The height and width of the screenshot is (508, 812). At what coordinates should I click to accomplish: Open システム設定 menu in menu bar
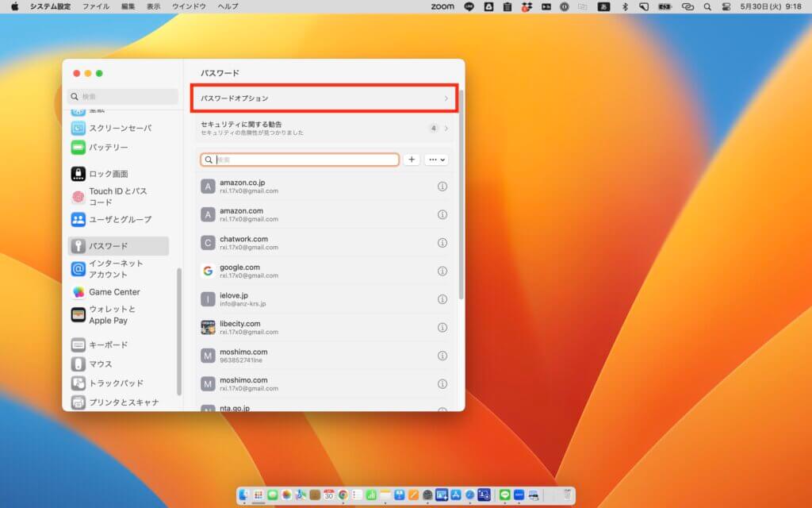coord(51,6)
